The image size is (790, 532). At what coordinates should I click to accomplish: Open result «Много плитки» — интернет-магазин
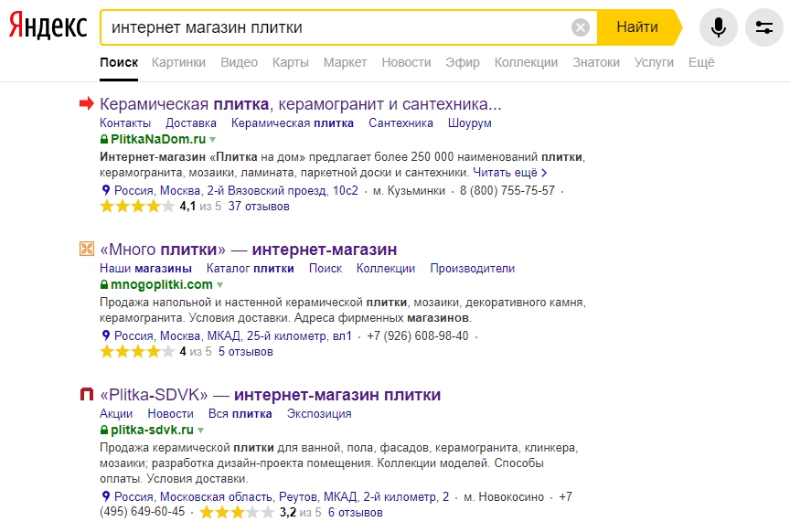(248, 250)
